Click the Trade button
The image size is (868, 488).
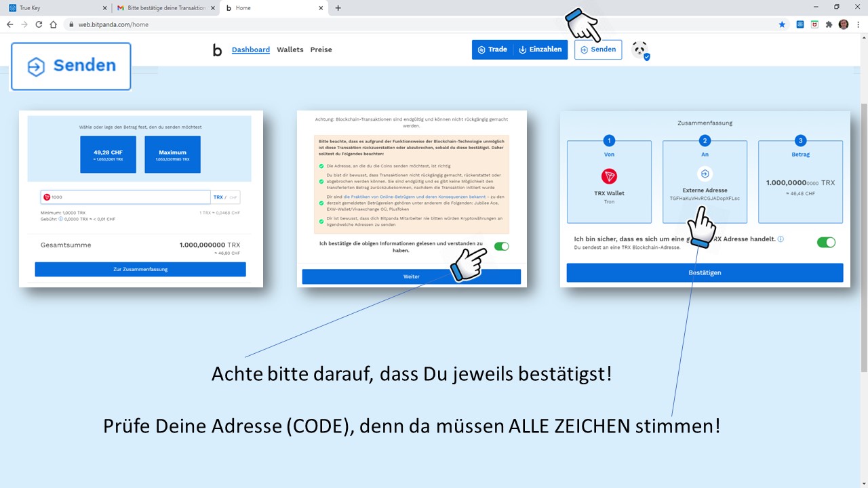pyautogui.click(x=492, y=49)
